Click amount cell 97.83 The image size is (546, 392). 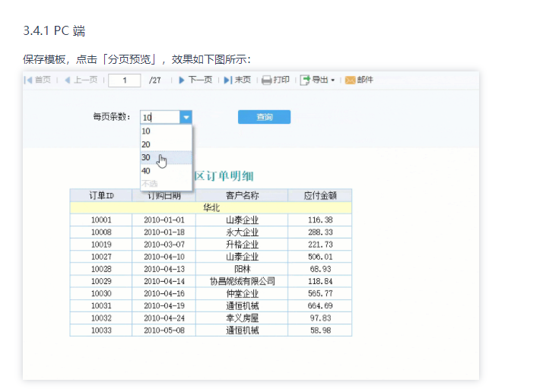[320, 318]
